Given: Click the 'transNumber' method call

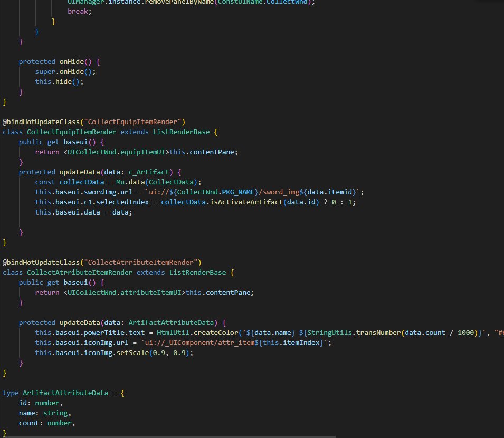Looking at the screenshot, I should [x=378, y=332].
